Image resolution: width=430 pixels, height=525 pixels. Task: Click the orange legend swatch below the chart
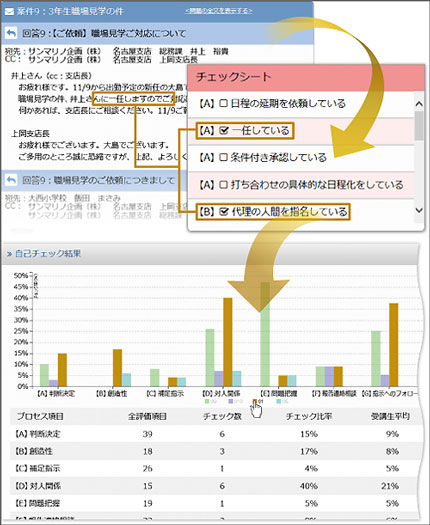tap(255, 401)
